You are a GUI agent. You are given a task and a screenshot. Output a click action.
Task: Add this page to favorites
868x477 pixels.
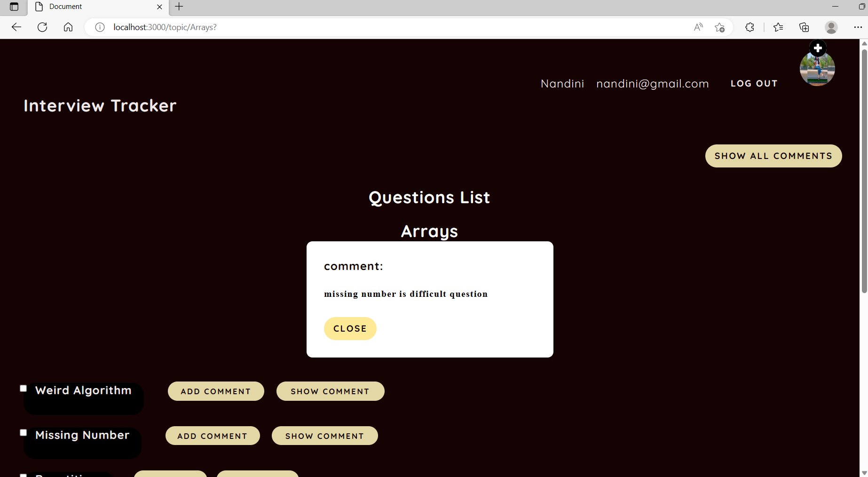click(720, 27)
